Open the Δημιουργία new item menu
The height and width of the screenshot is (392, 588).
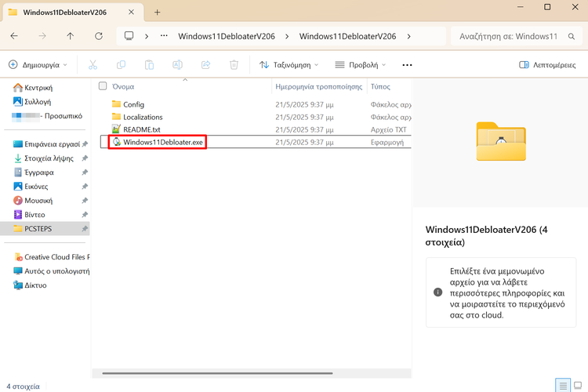(38, 65)
